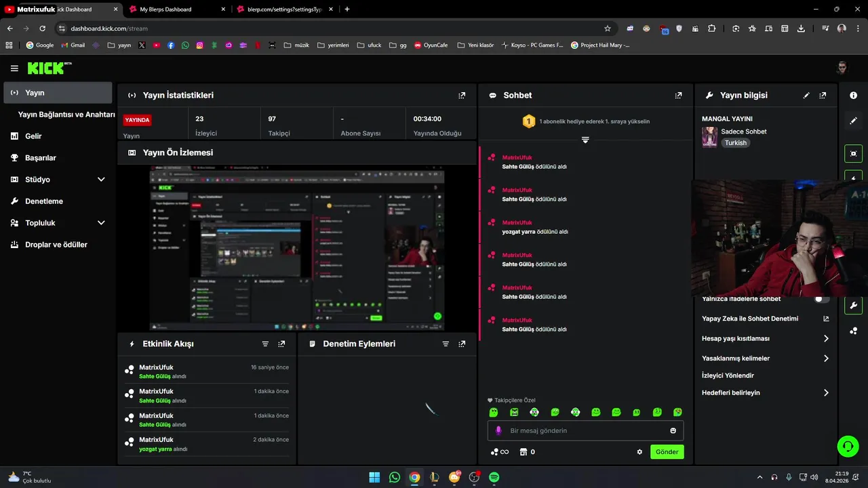Reload the page in Chrome
The height and width of the screenshot is (488, 868).
tap(42, 28)
